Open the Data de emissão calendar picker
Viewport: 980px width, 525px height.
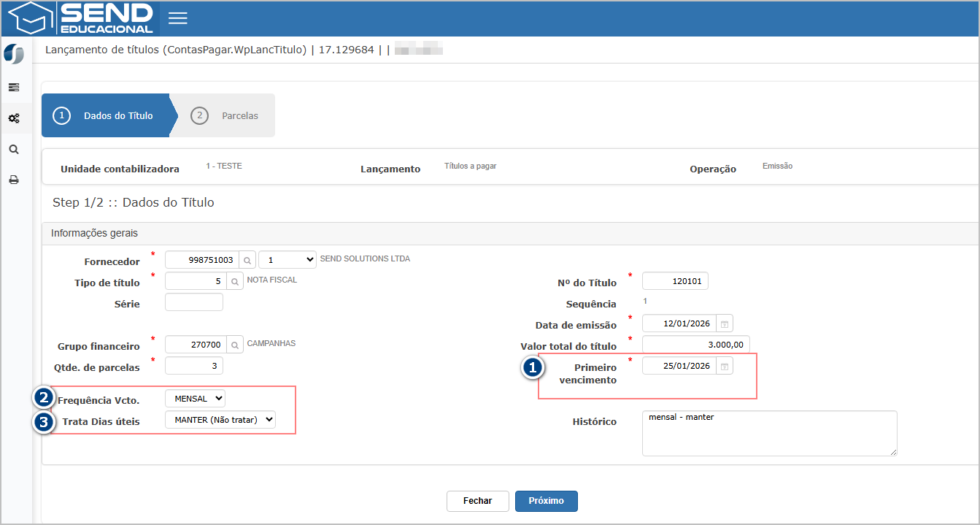coord(725,323)
